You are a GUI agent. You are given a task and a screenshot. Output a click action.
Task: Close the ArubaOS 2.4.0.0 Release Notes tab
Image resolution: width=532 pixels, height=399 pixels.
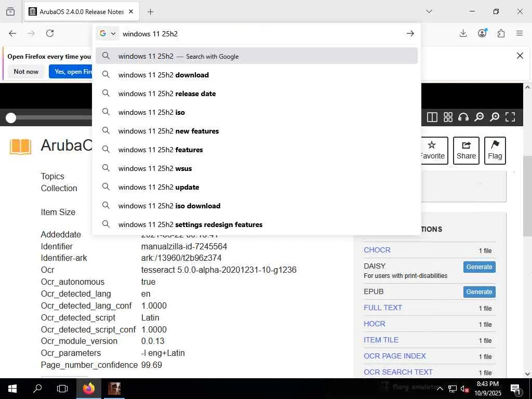(x=131, y=11)
